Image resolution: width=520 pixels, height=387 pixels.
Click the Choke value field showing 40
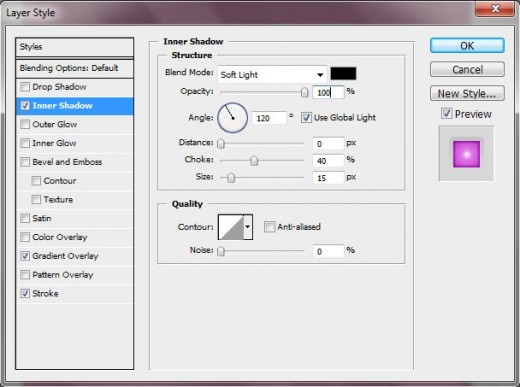(328, 161)
